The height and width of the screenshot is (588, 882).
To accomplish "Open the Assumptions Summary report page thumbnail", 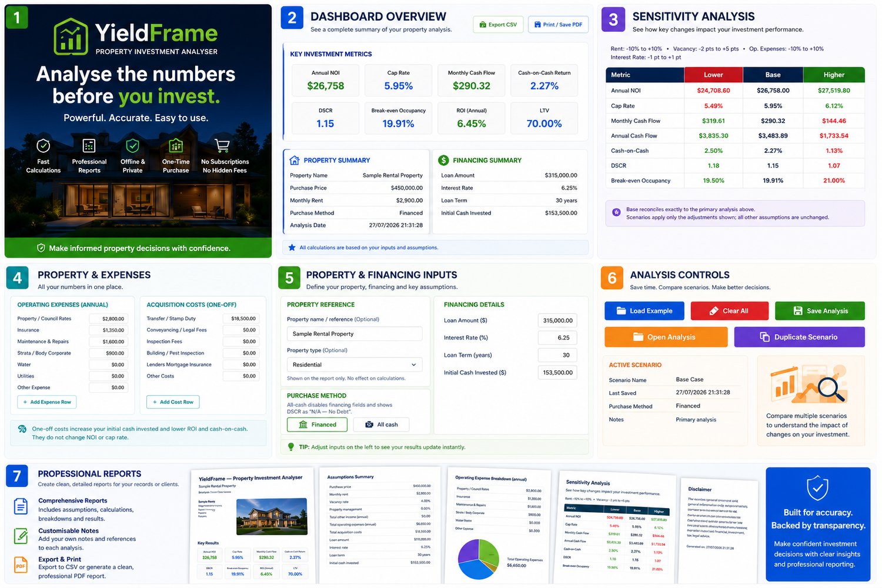I will [380, 526].
